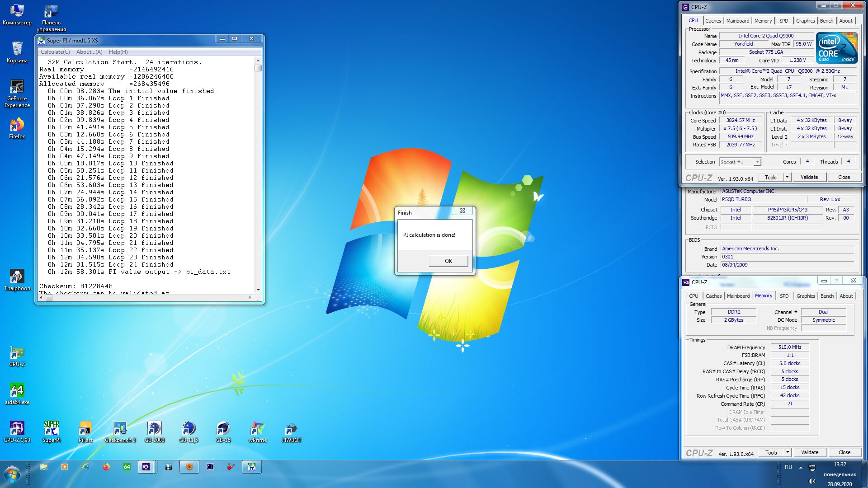Select the CPU-Z 1.93 desktop shortcut
The width and height of the screenshot is (868, 488).
17,432
